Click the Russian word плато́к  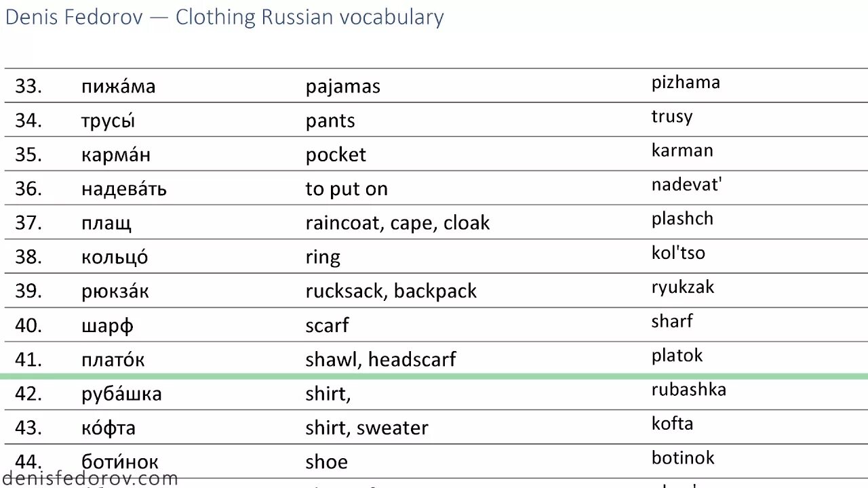[113, 359]
